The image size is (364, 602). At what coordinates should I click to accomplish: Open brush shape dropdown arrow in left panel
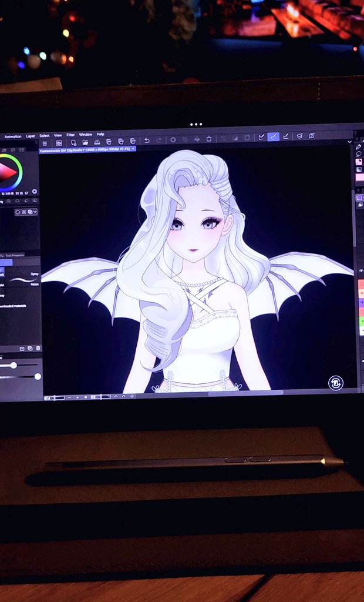coord(35,212)
